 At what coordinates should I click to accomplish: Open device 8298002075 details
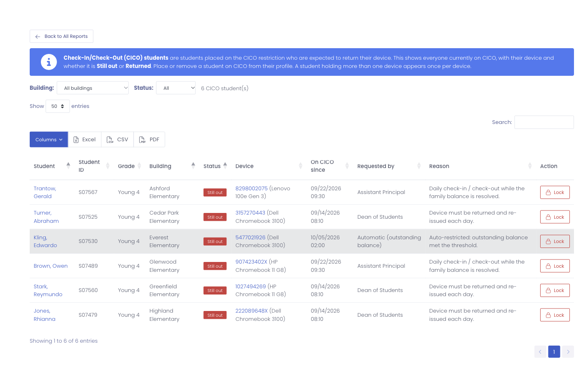point(252,189)
